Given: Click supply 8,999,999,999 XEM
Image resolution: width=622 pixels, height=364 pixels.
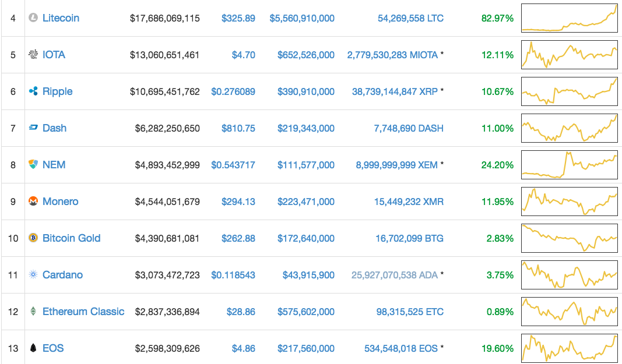Looking at the screenshot, I should [x=396, y=165].
